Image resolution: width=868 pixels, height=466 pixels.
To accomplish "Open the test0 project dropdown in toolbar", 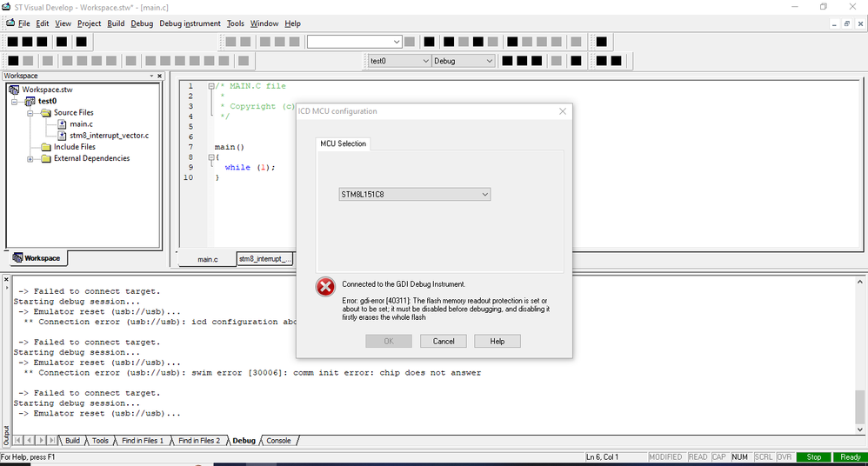I will click(x=399, y=61).
